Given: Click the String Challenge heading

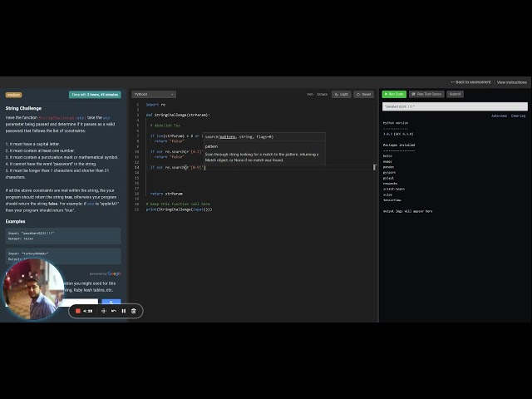Looking at the screenshot, I should (23, 108).
